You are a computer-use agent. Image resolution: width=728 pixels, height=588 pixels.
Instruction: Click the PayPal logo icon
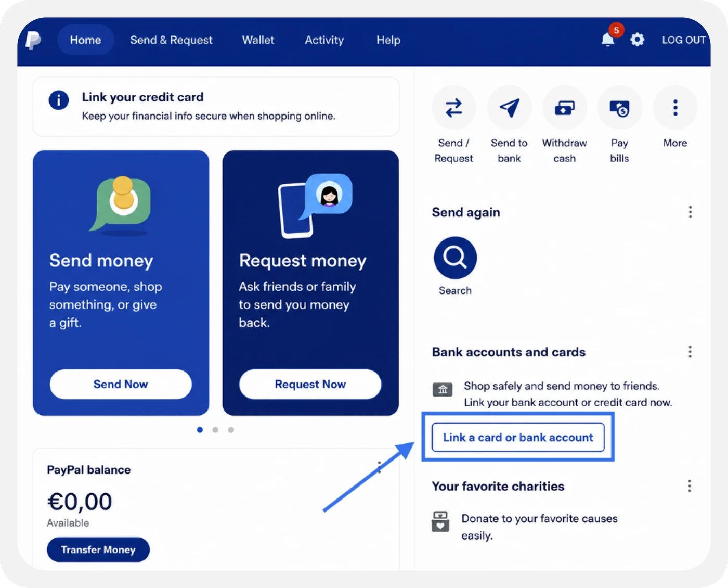[33, 40]
